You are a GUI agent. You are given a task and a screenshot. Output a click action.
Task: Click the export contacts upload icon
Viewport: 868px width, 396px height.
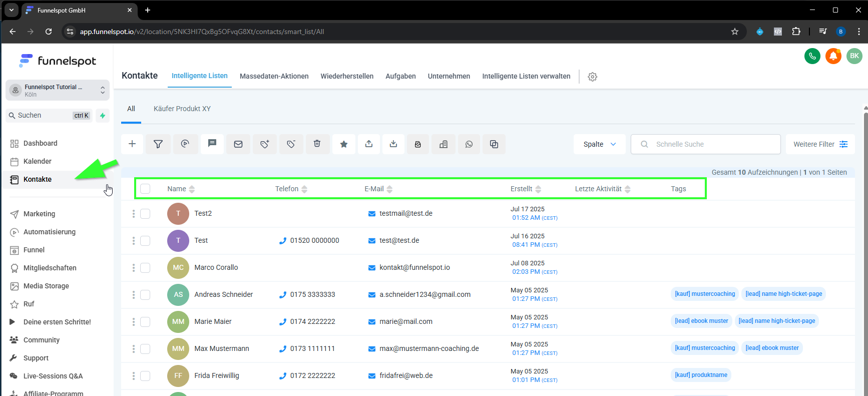[x=369, y=144]
